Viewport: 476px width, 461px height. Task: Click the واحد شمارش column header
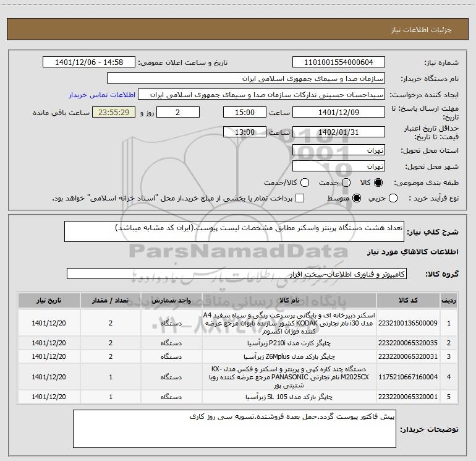coord(171,301)
